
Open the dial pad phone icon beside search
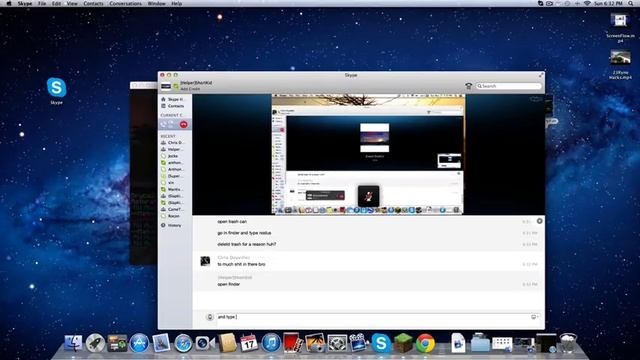click(469, 86)
